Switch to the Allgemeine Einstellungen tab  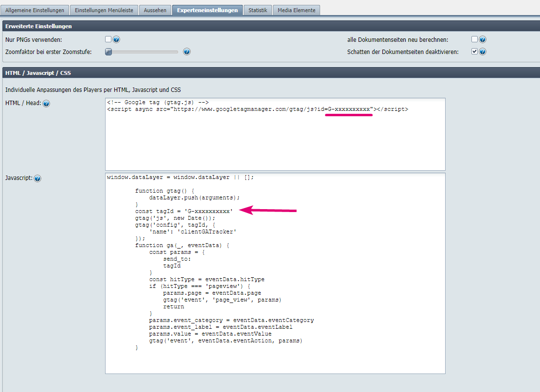pos(35,10)
